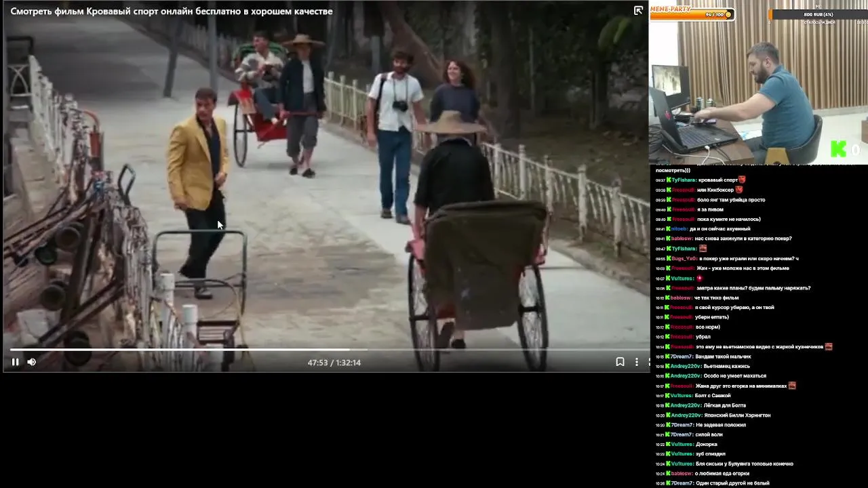Click green Kick logo on webcam overlay
Screen dimensions: 868x488
(x=839, y=149)
